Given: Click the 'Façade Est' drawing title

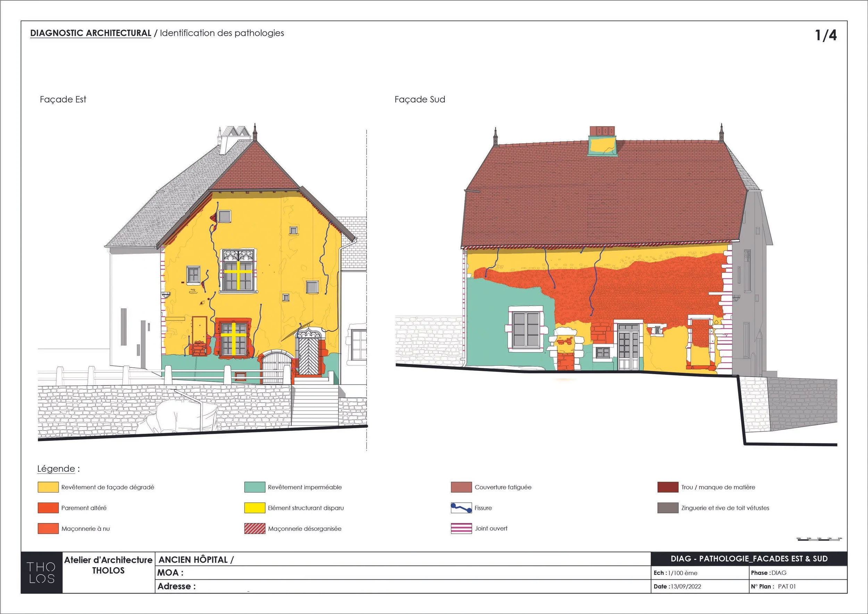Looking at the screenshot, I should tap(63, 99).
